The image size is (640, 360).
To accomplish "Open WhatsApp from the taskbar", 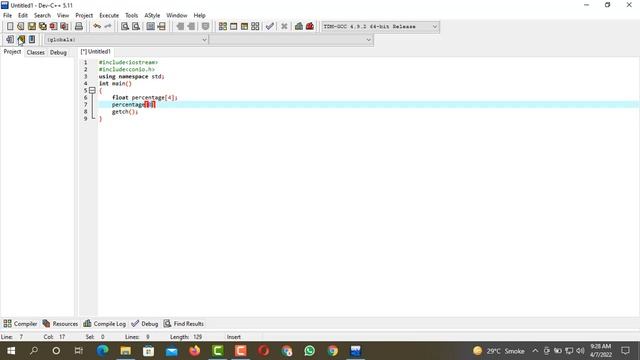I will click(x=309, y=351).
